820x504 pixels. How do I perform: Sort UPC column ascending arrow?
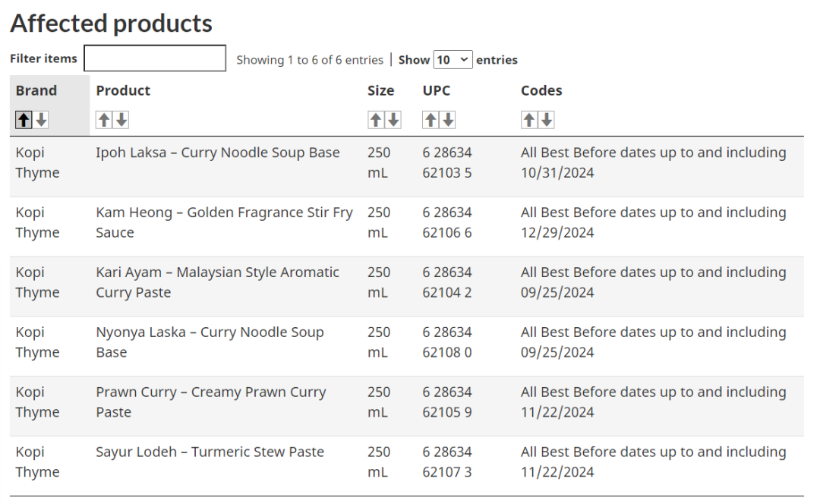pyautogui.click(x=430, y=120)
